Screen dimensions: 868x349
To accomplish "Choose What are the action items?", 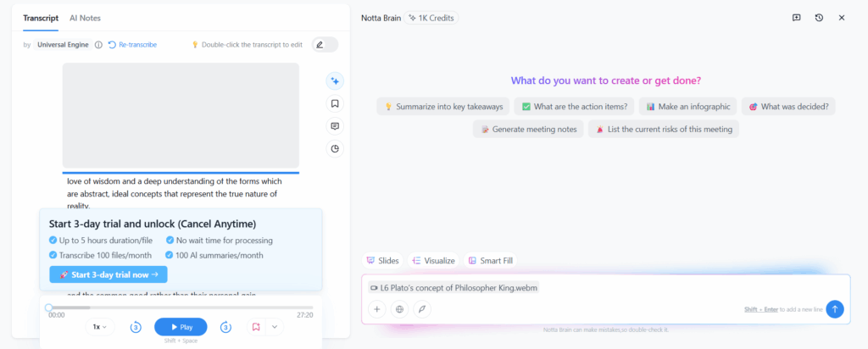I will click(x=574, y=107).
